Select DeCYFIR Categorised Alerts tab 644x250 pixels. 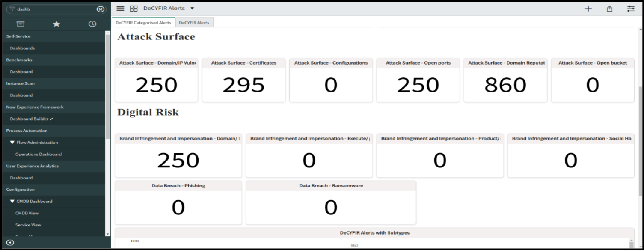(x=143, y=22)
